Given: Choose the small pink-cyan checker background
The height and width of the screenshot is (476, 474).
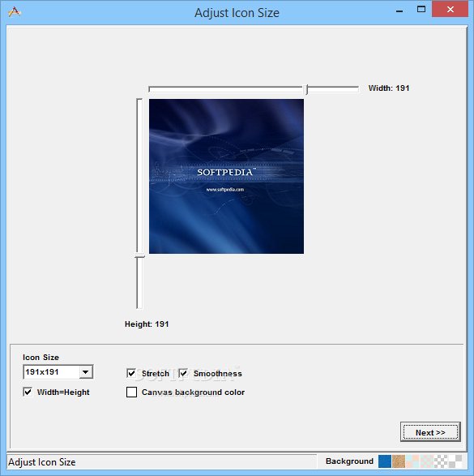Looking at the screenshot, I should 427,461.
